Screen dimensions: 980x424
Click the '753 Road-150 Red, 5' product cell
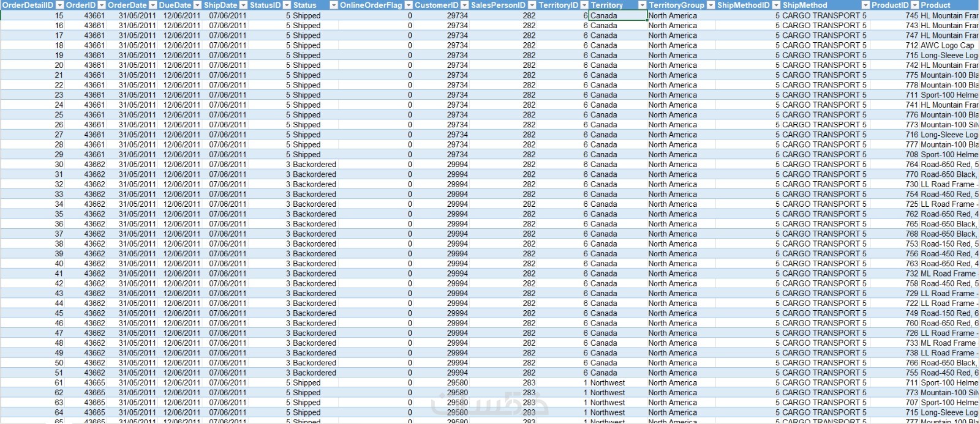942,244
